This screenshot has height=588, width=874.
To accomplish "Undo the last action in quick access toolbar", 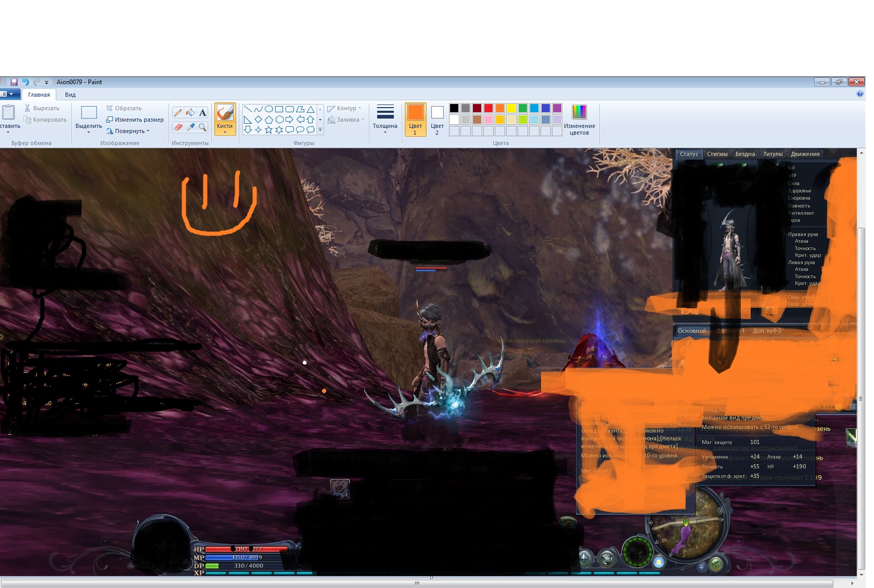I will click(x=25, y=82).
